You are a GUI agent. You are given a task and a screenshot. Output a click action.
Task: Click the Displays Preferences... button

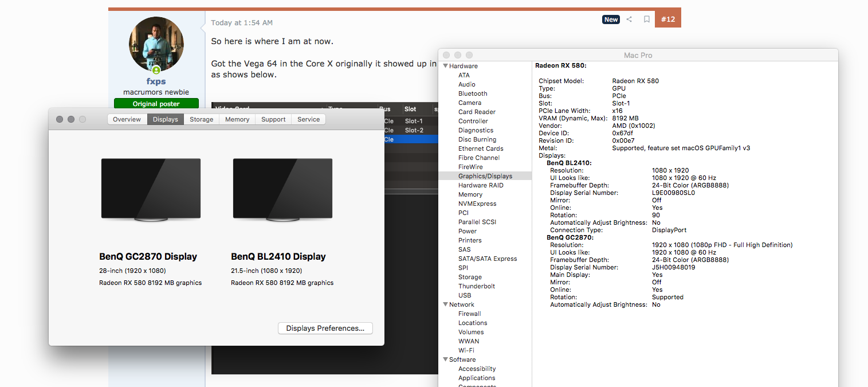click(325, 329)
